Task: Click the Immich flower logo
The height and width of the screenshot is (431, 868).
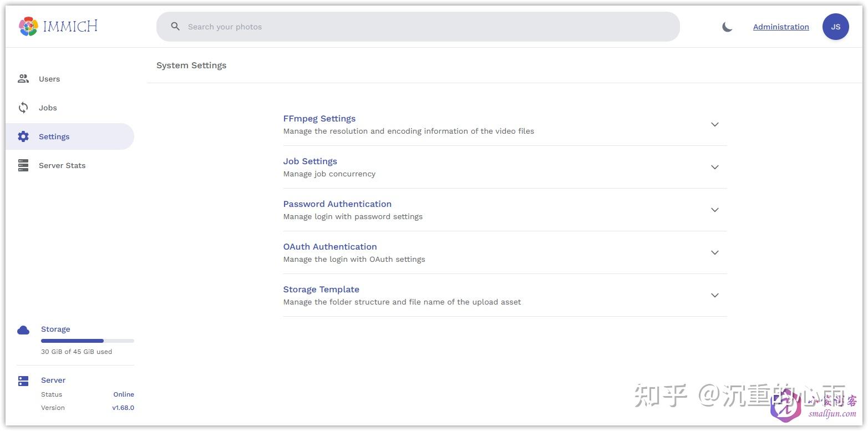Action: [x=28, y=26]
